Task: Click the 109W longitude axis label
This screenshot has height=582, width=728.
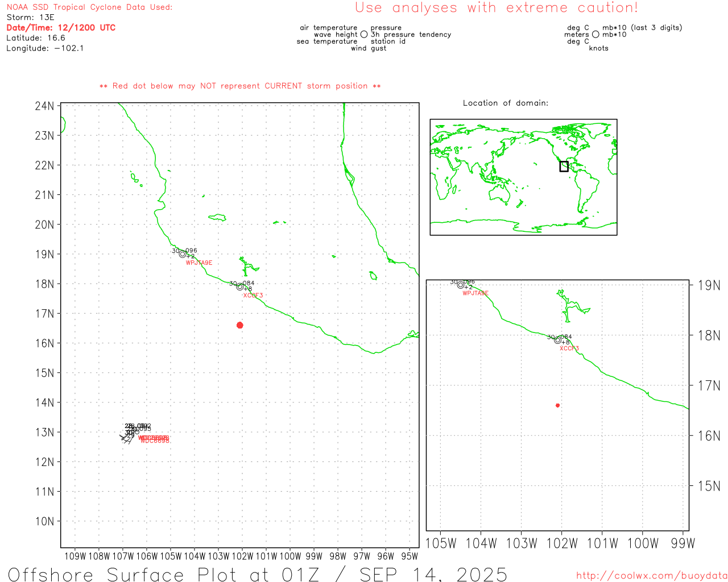Action: 75,556
